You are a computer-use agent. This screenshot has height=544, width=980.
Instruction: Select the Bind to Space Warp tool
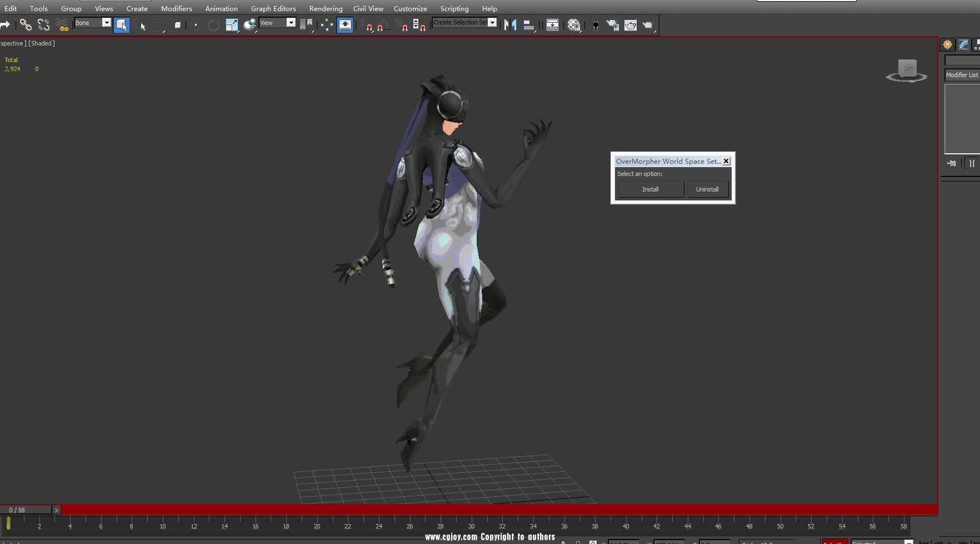[x=62, y=24]
